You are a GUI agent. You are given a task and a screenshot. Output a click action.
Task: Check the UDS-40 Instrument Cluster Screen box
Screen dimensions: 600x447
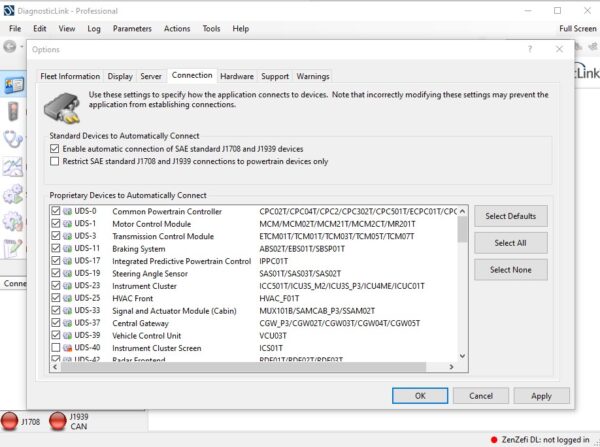click(55, 347)
